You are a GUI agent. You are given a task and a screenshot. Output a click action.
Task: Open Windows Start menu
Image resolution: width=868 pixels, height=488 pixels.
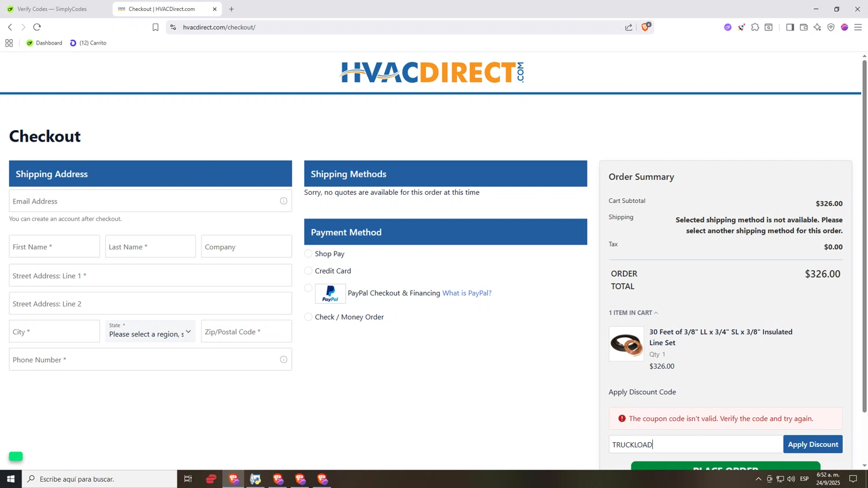click(x=10, y=479)
